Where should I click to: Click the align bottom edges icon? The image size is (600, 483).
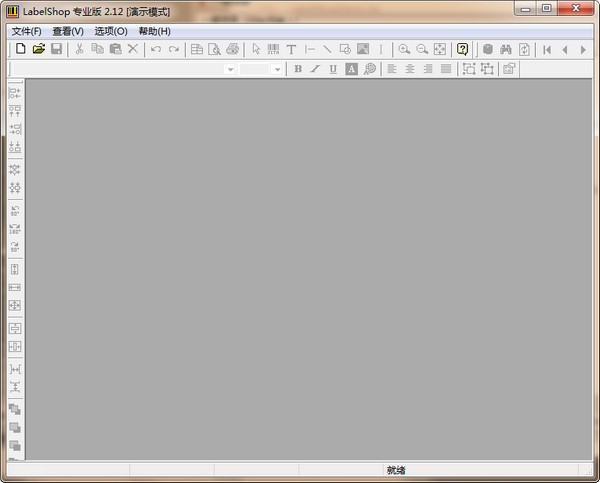point(15,147)
